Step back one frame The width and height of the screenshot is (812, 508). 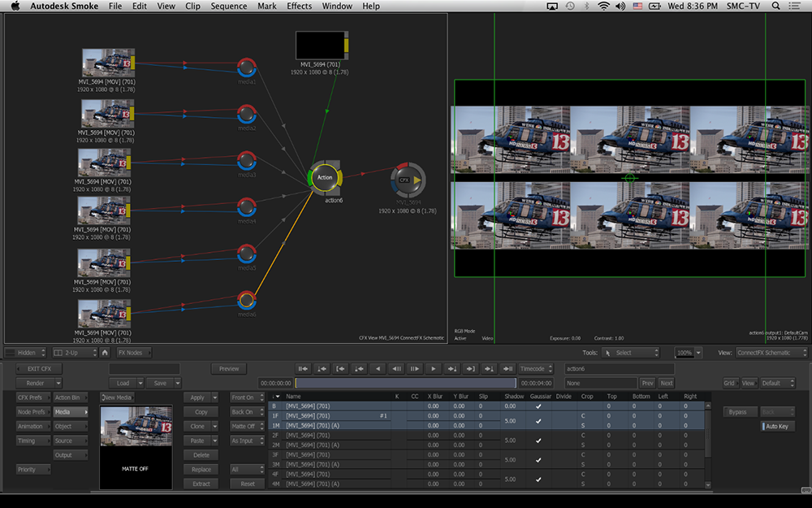point(395,368)
